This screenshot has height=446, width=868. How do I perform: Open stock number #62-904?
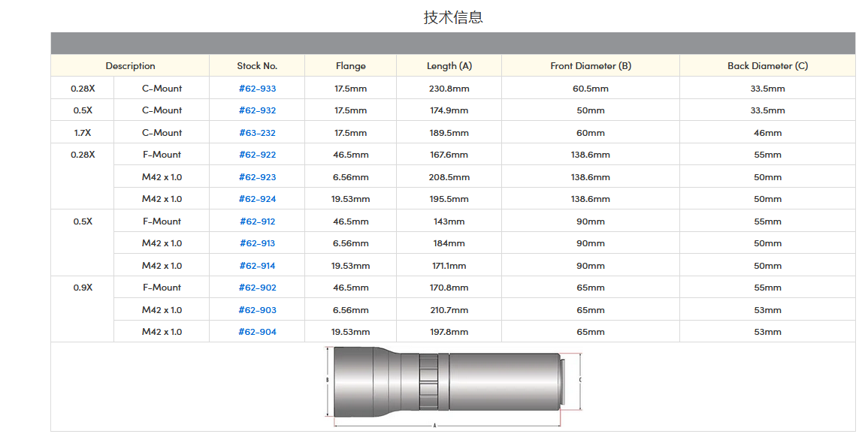pos(257,332)
